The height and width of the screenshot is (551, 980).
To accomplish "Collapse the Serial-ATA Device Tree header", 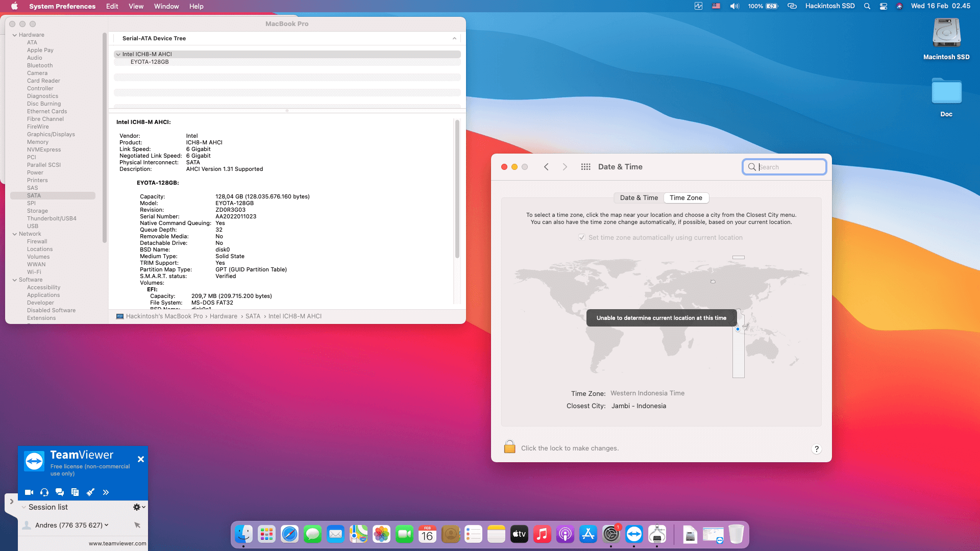I will click(454, 39).
